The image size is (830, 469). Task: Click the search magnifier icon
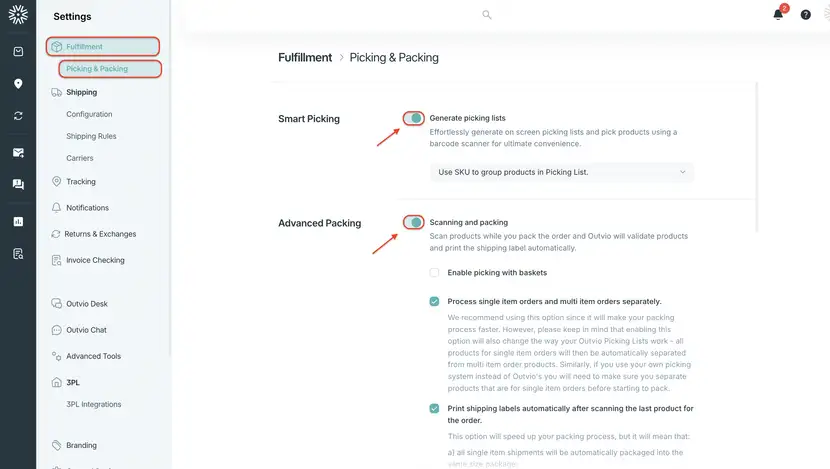tap(486, 15)
